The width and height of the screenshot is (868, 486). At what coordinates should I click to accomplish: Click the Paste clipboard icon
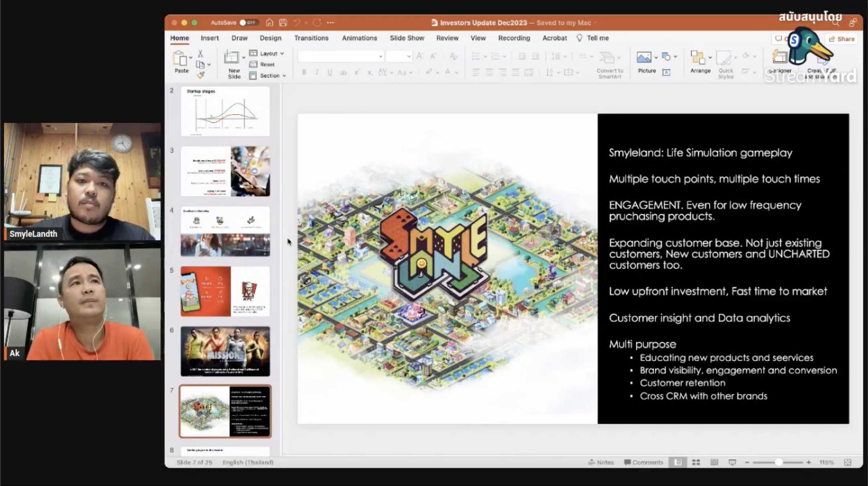[180, 59]
